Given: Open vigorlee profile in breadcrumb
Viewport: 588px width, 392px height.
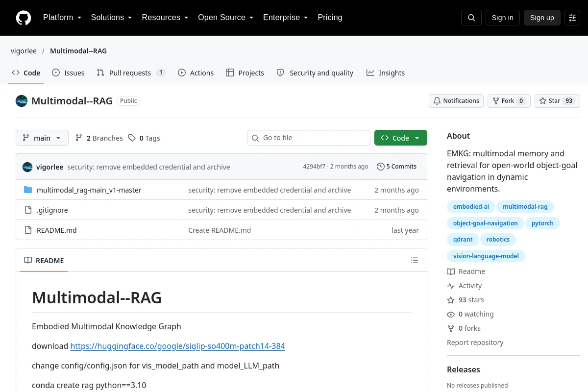Looking at the screenshot, I should [24, 51].
